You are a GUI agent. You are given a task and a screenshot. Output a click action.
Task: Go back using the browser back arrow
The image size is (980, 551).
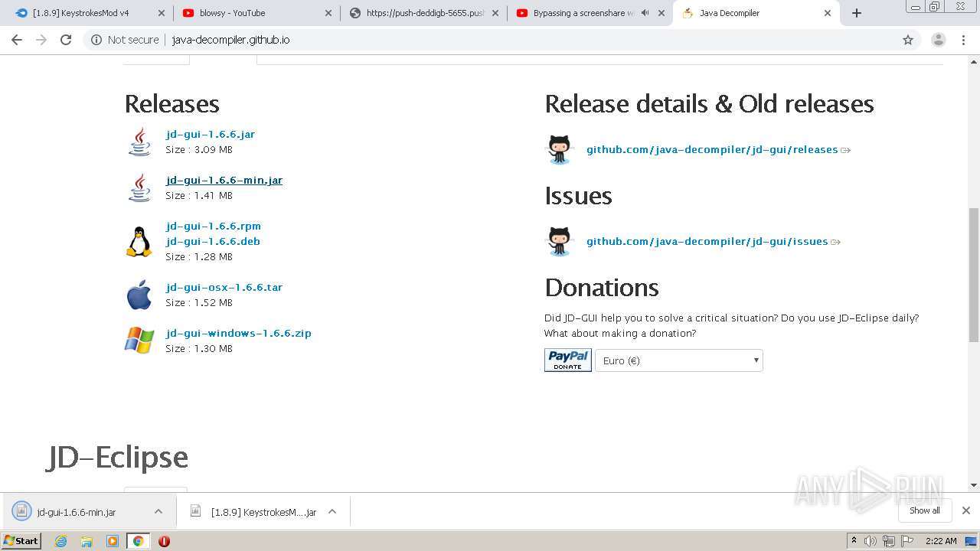point(17,40)
